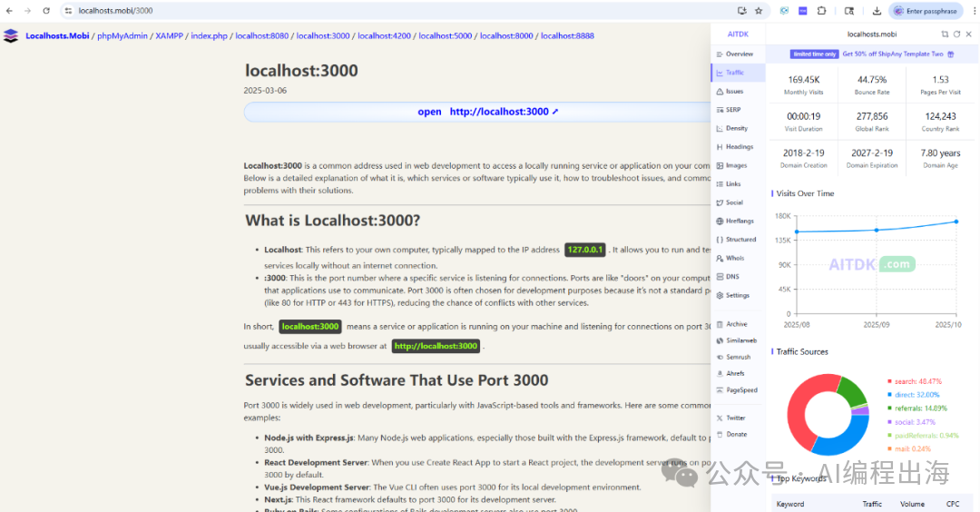Open the Social section
980x512 pixels.
click(738, 202)
